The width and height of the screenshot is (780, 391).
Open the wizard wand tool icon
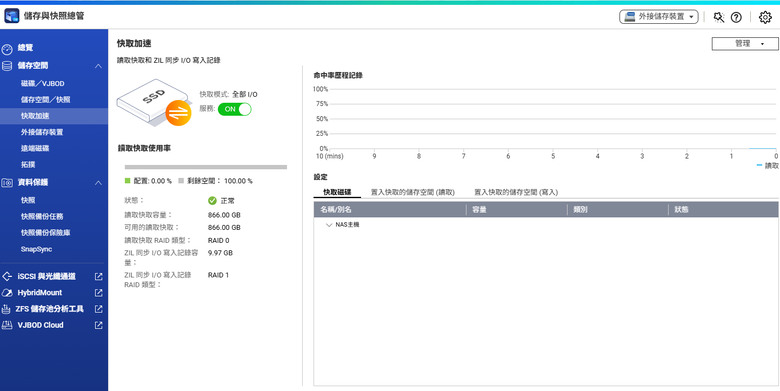click(x=718, y=17)
